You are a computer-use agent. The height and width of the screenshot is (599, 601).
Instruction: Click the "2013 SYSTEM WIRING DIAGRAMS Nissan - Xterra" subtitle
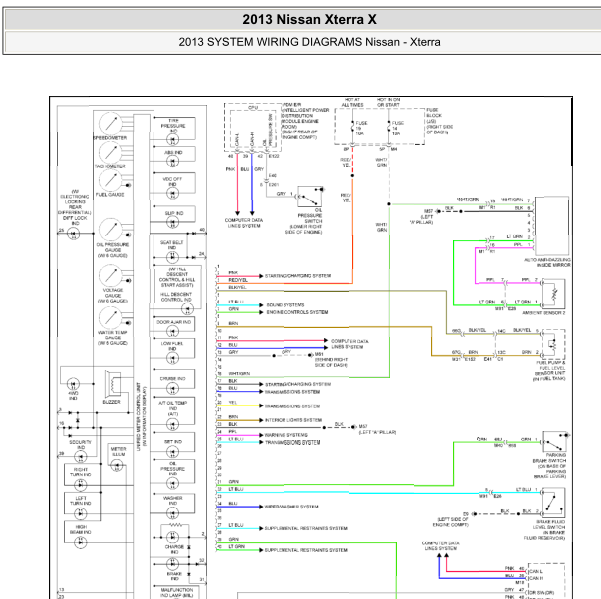click(x=309, y=42)
